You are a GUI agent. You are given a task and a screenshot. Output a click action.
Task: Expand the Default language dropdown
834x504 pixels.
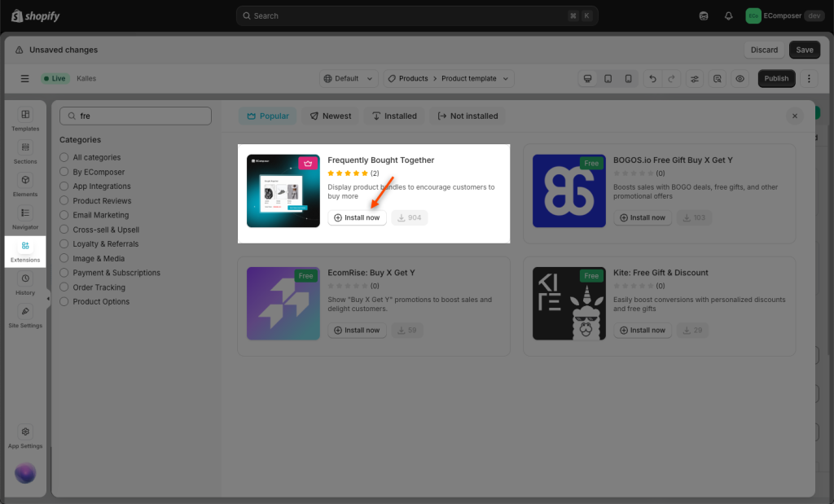348,79
